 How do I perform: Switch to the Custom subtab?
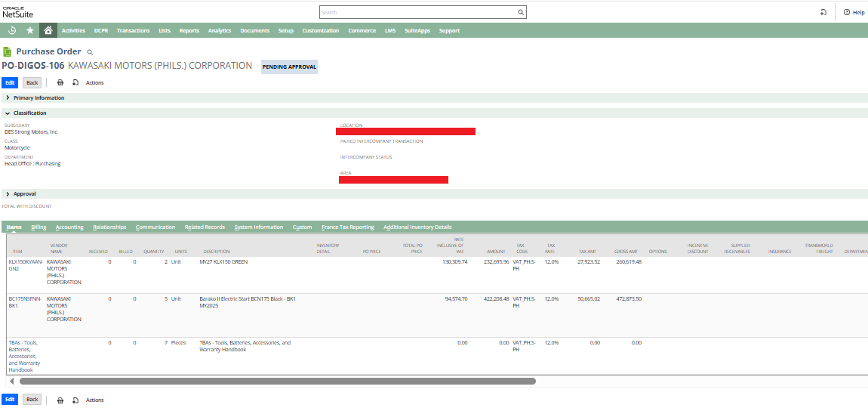tap(302, 227)
